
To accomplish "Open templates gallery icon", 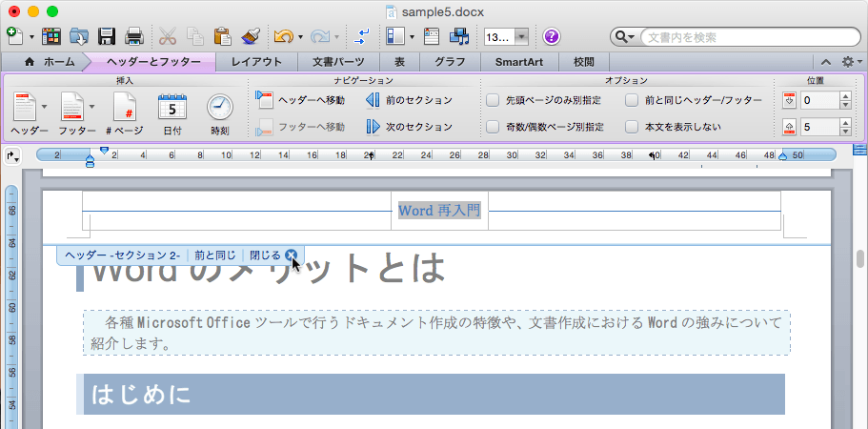I will tap(51, 36).
